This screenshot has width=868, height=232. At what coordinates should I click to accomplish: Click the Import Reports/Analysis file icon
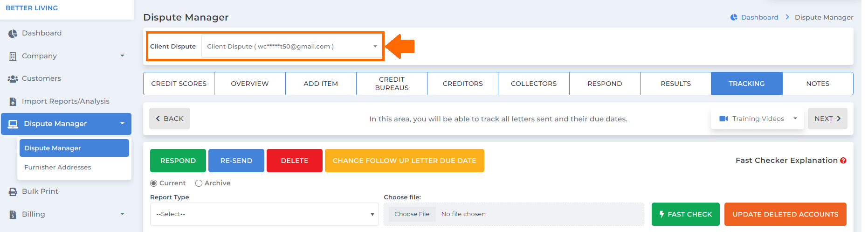tap(13, 101)
